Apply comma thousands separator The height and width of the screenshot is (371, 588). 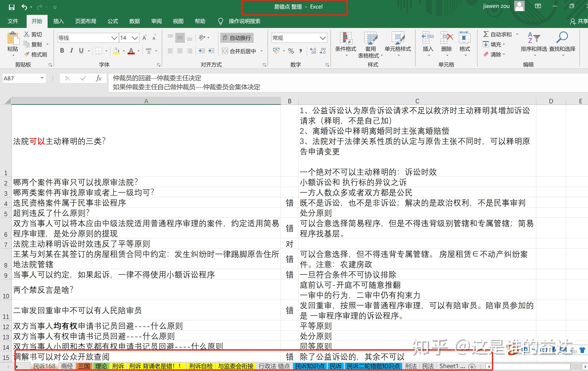301,51
